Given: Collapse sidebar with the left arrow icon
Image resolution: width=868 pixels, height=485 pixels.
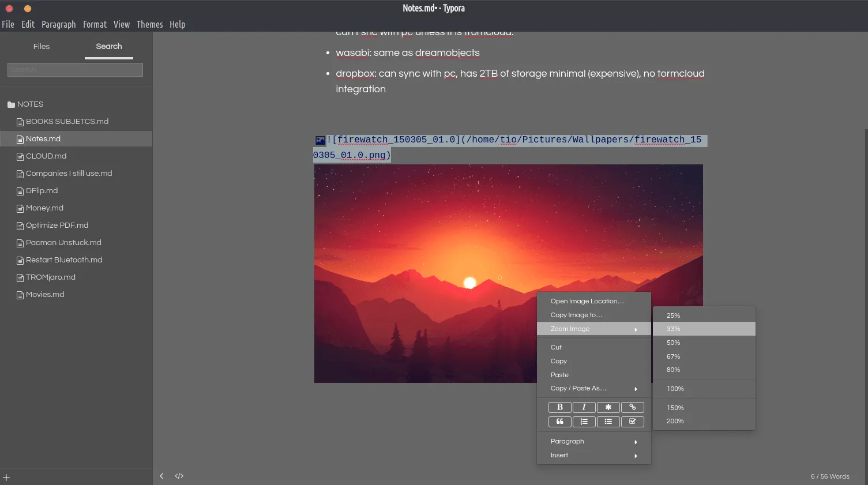Looking at the screenshot, I should (162, 476).
